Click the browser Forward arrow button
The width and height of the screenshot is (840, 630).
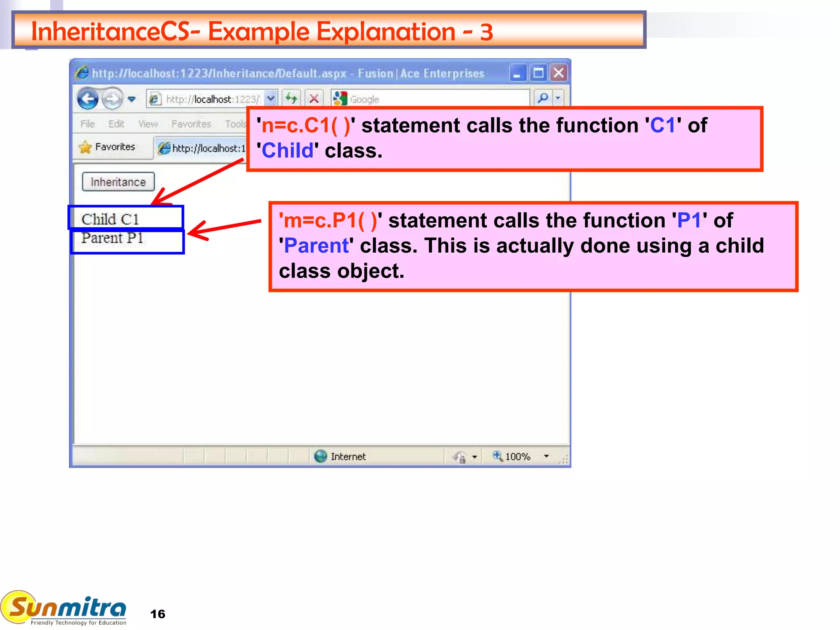[112, 99]
